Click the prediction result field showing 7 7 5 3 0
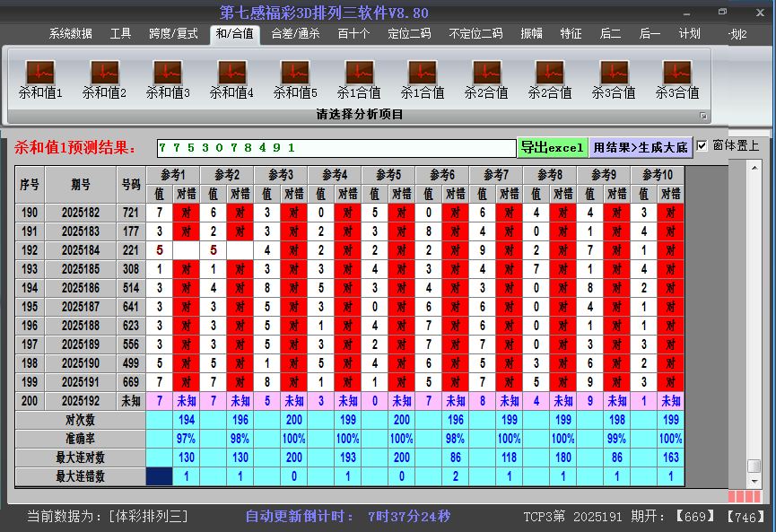The width and height of the screenshot is (776, 532). [x=336, y=148]
